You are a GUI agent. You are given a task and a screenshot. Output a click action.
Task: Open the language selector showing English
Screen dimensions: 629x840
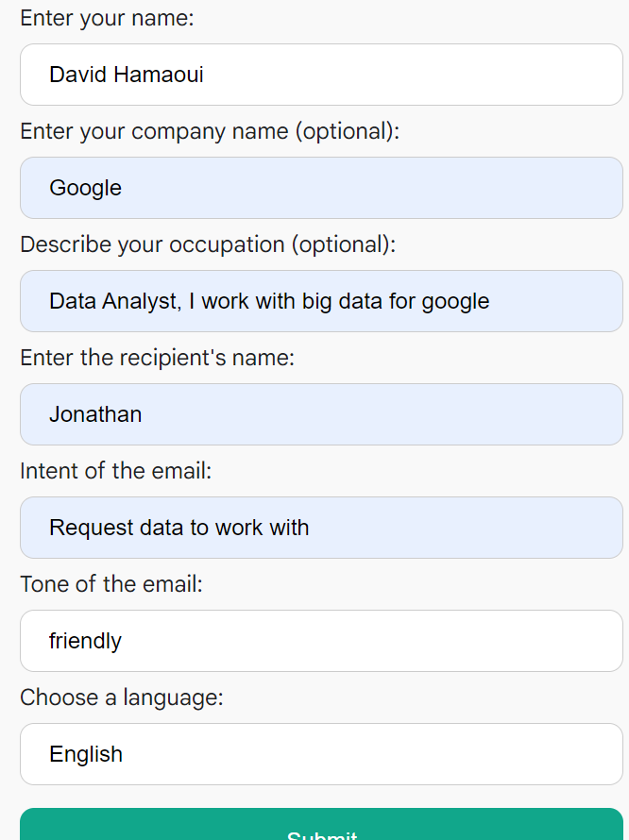pyautogui.click(x=321, y=754)
